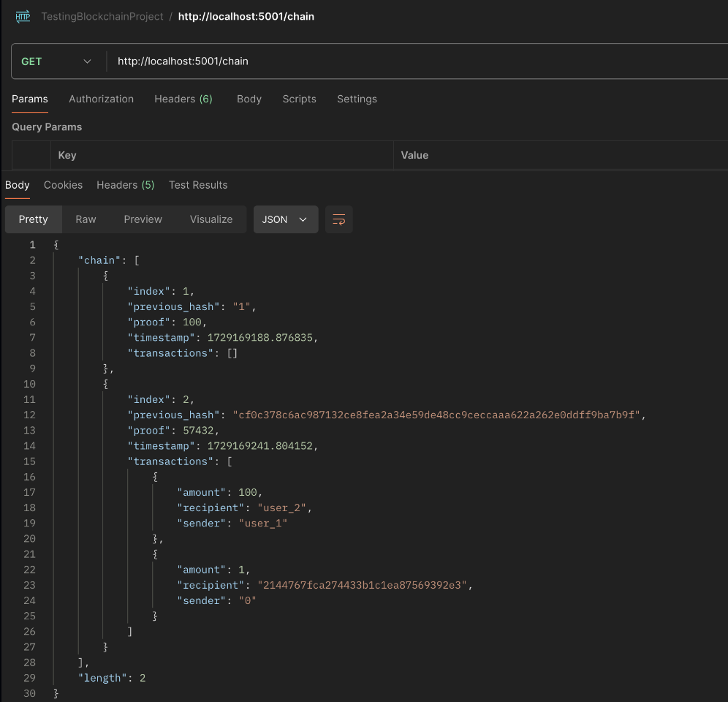Viewport: 728px width, 702px height.
Task: Click the "index": 2 line
Action: (161, 399)
